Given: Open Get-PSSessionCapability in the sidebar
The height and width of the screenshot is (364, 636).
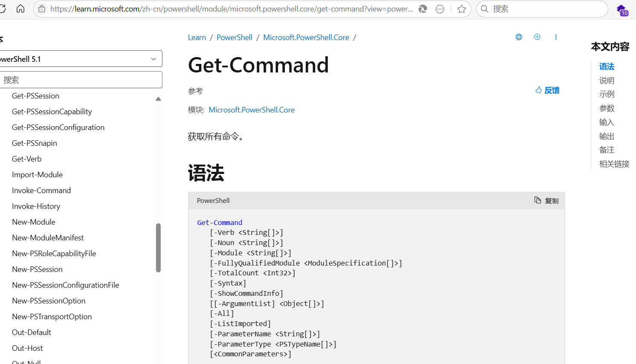Looking at the screenshot, I should (52, 112).
